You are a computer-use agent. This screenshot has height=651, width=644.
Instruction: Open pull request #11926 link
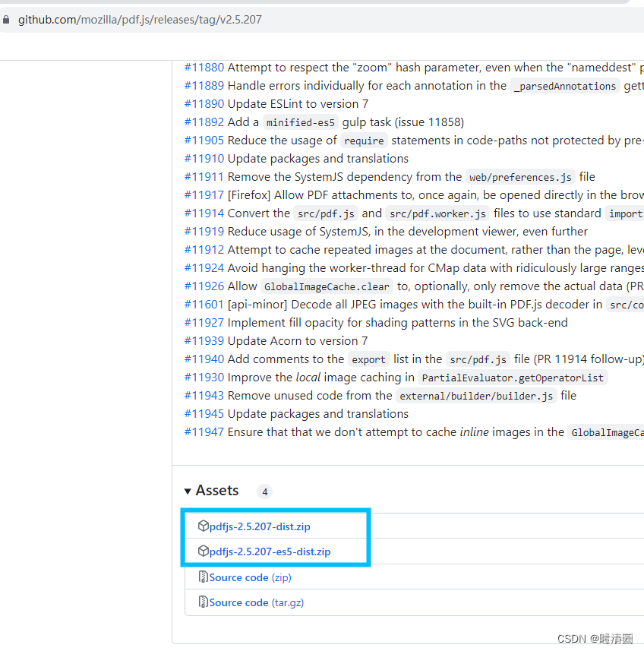(204, 286)
